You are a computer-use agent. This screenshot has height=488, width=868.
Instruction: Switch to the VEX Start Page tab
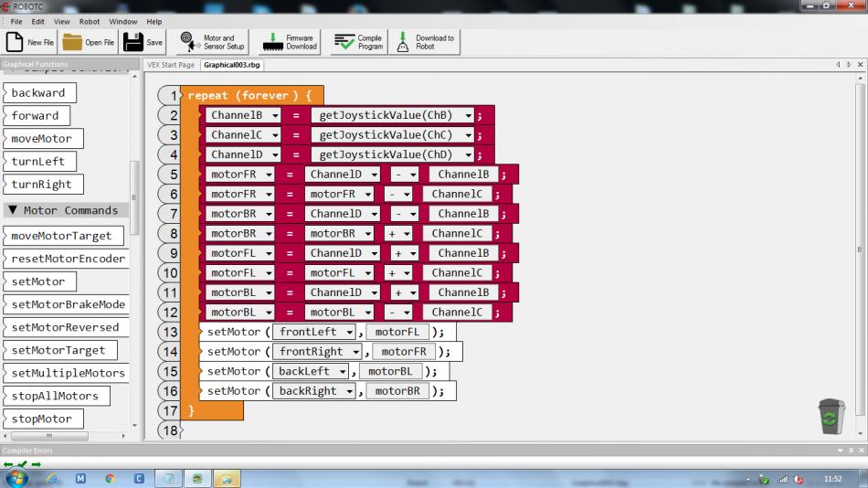coord(171,65)
